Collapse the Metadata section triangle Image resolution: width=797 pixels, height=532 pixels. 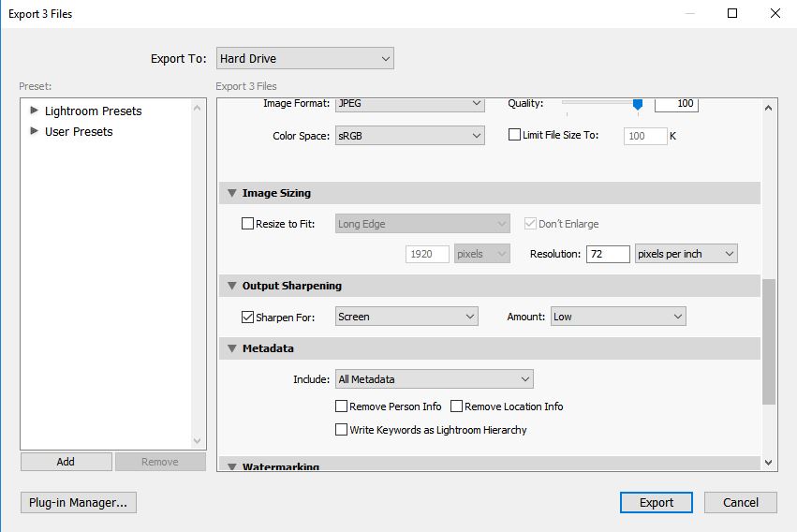click(x=231, y=348)
